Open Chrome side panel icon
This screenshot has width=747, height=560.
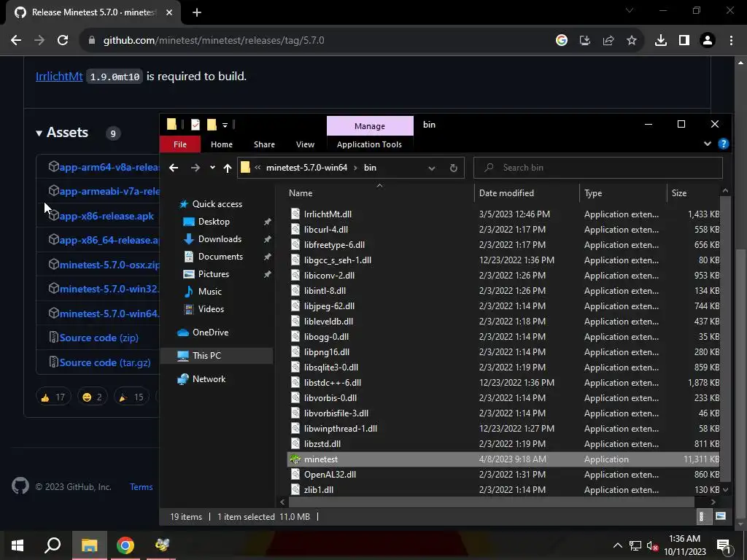[x=684, y=41]
